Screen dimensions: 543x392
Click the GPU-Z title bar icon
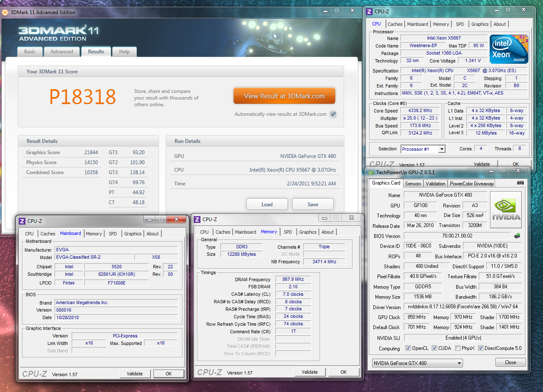point(371,172)
